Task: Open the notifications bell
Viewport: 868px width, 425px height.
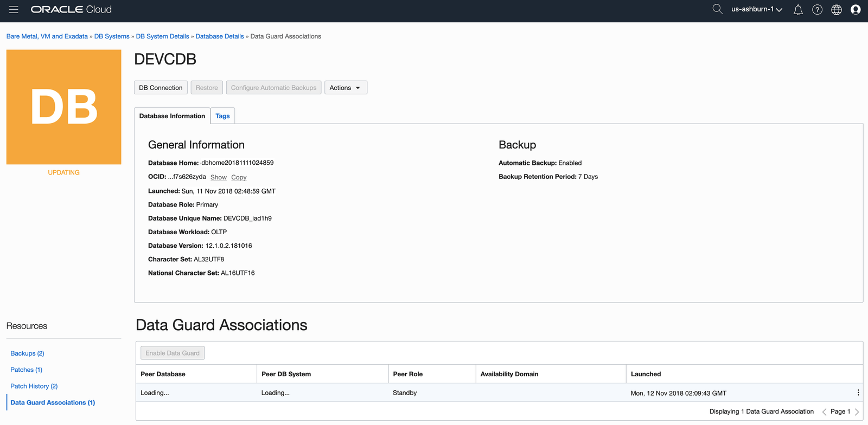Action: 798,10
